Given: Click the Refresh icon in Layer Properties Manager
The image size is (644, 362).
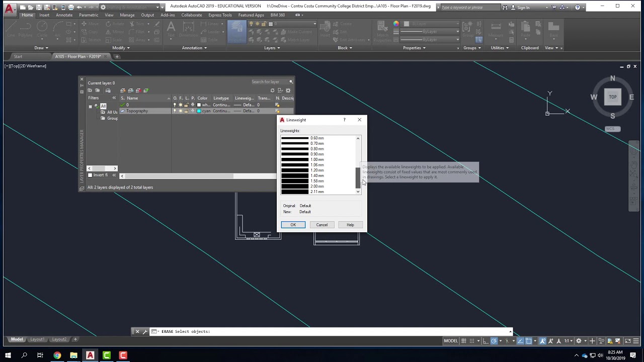Looking at the screenshot, I should (272, 90).
